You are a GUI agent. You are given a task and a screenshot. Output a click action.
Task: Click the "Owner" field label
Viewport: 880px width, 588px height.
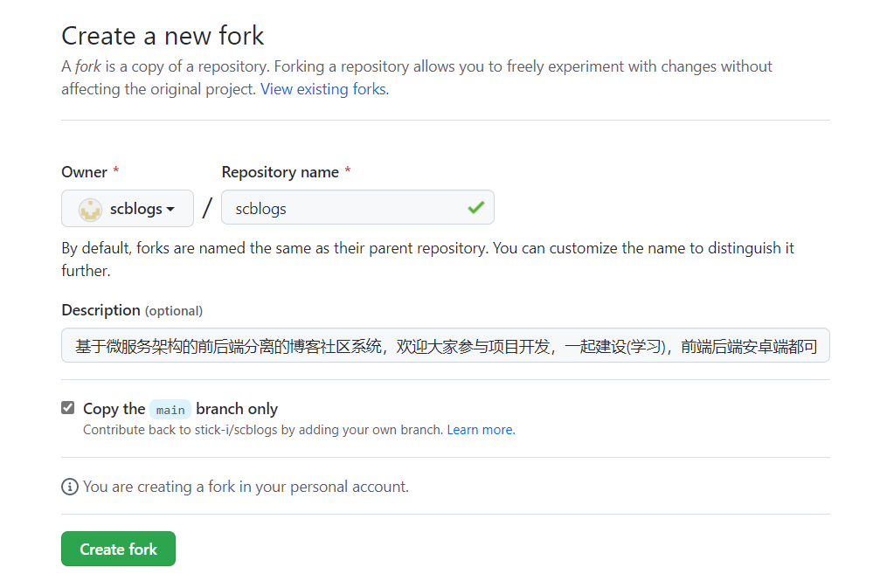(84, 172)
